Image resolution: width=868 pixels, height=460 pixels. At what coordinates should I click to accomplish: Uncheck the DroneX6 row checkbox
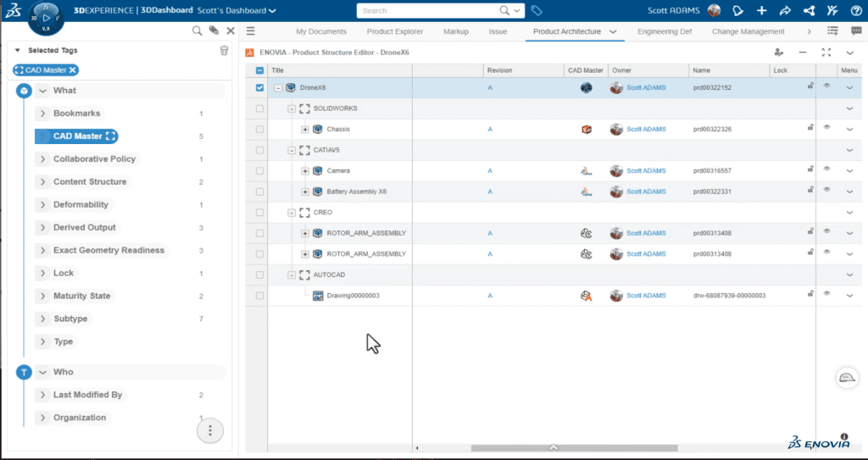click(x=259, y=87)
